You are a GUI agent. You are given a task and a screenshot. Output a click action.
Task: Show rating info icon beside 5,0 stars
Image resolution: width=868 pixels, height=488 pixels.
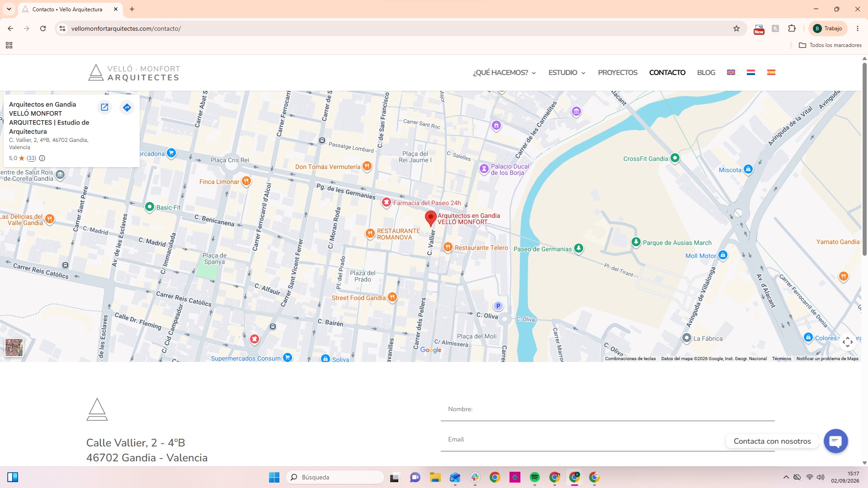42,158
